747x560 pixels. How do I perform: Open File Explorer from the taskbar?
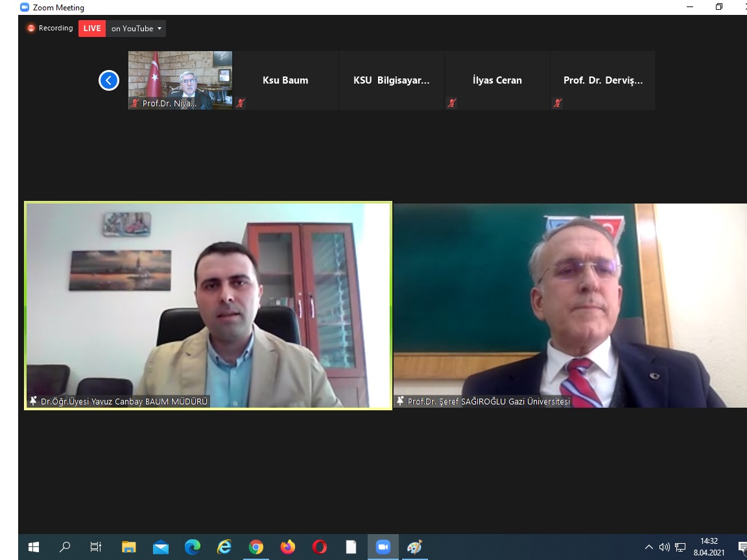click(x=129, y=547)
